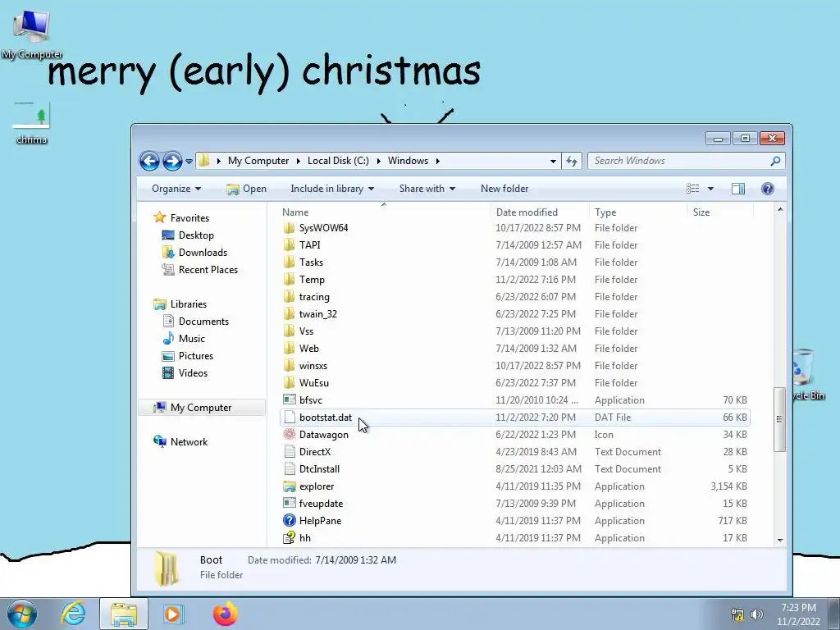The image size is (840, 630).
Task: Select My Computer in navigation pane
Action: point(202,408)
